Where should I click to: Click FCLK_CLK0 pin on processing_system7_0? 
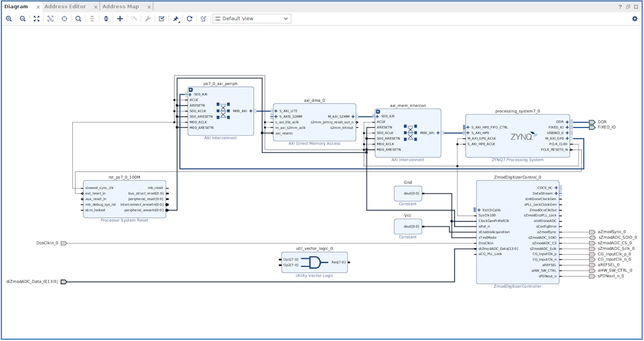coord(558,144)
